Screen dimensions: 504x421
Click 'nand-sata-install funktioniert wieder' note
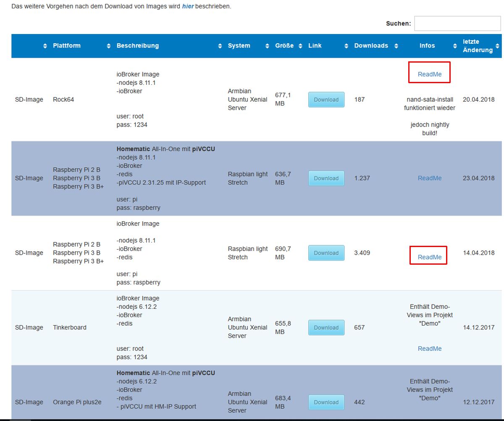(430, 104)
